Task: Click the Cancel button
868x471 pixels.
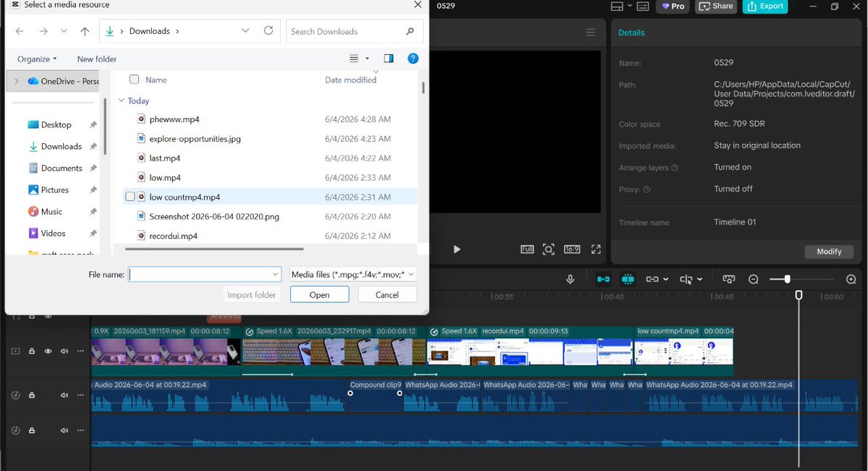Action: [x=387, y=294]
